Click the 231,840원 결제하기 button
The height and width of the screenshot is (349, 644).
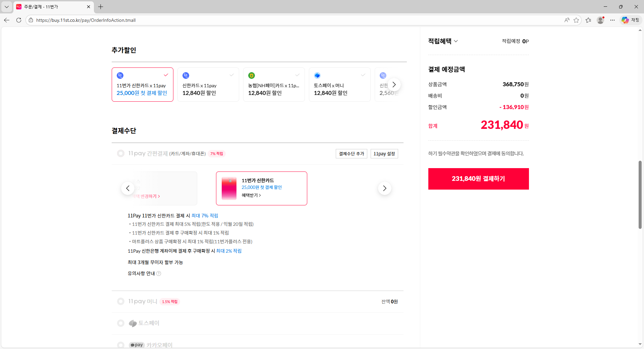pos(478,179)
